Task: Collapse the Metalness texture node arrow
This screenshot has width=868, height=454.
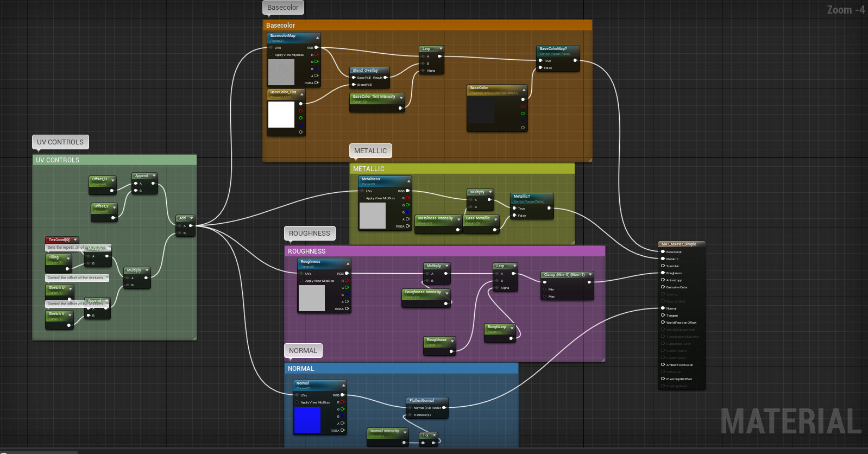Action: click(408, 181)
